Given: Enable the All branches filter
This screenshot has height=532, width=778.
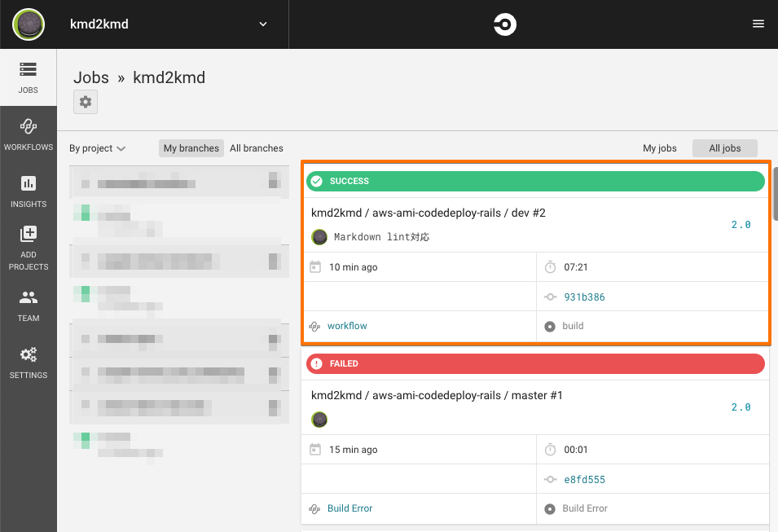Looking at the screenshot, I should [x=256, y=148].
